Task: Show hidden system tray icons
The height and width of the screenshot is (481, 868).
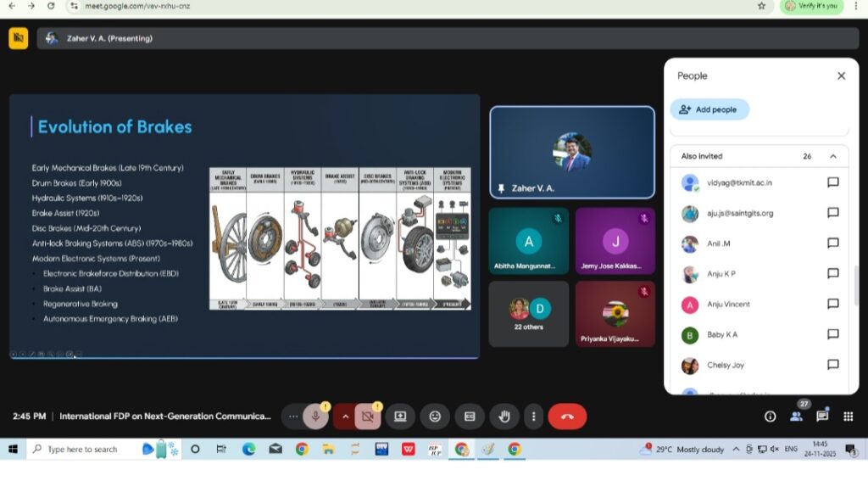Action: pos(736,449)
